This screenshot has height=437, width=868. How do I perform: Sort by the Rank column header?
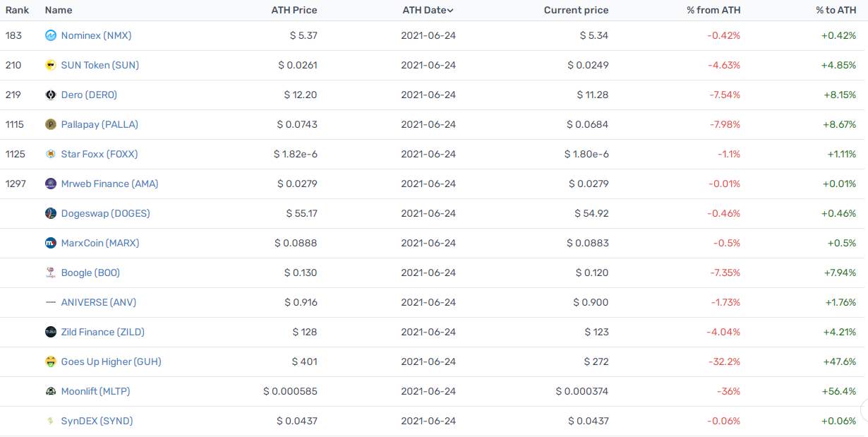pos(18,10)
